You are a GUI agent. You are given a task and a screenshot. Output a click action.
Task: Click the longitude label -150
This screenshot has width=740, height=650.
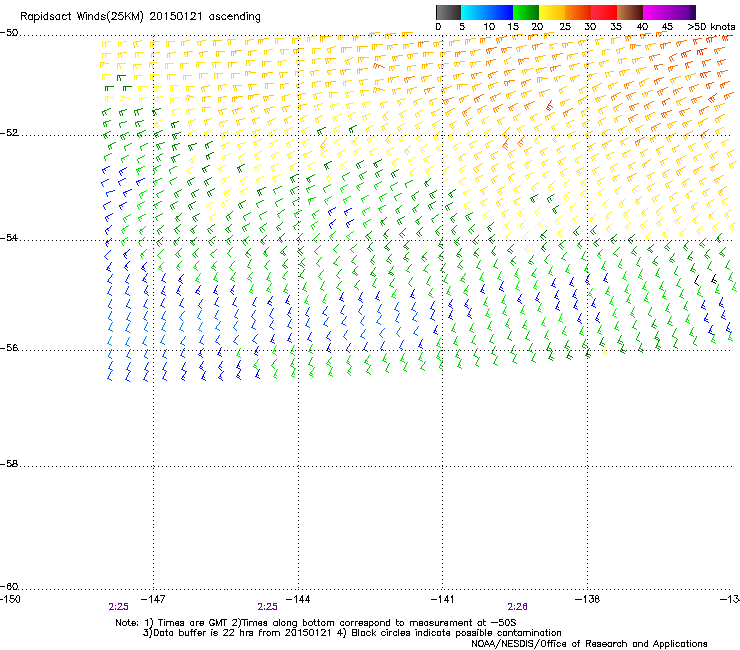point(10,599)
